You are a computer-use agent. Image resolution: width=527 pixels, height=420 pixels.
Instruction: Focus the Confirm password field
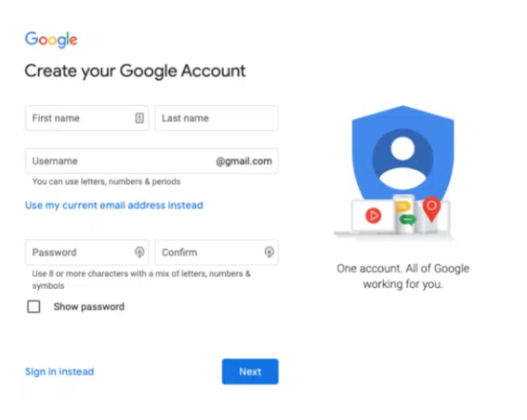point(217,253)
